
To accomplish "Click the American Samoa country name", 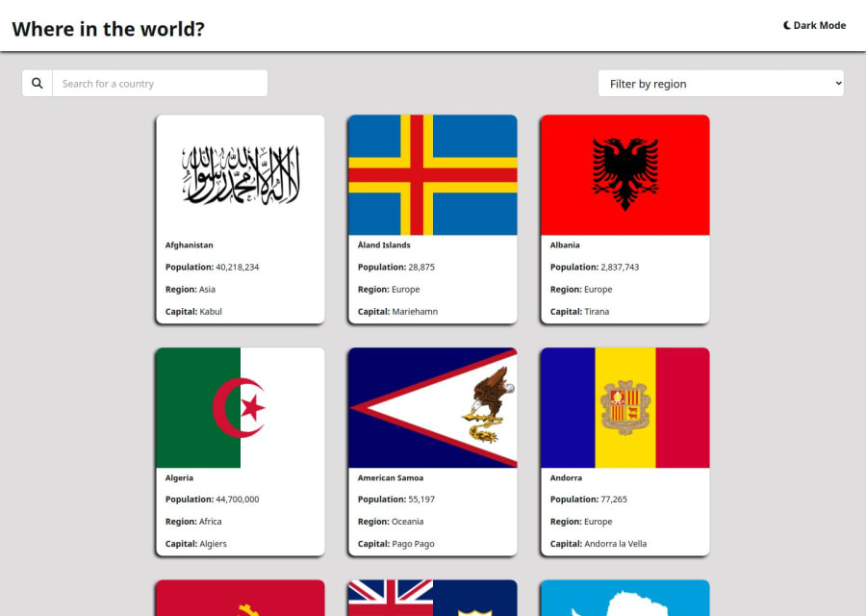I will 391,478.
